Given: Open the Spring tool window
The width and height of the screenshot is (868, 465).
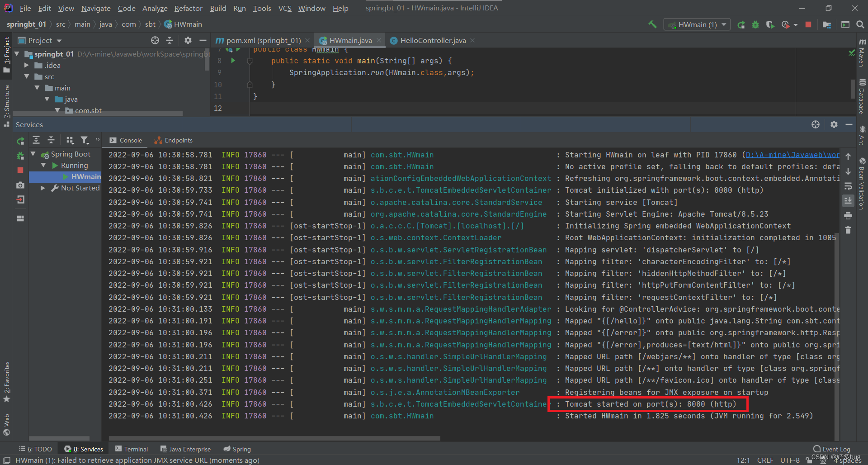Looking at the screenshot, I should click(x=237, y=449).
